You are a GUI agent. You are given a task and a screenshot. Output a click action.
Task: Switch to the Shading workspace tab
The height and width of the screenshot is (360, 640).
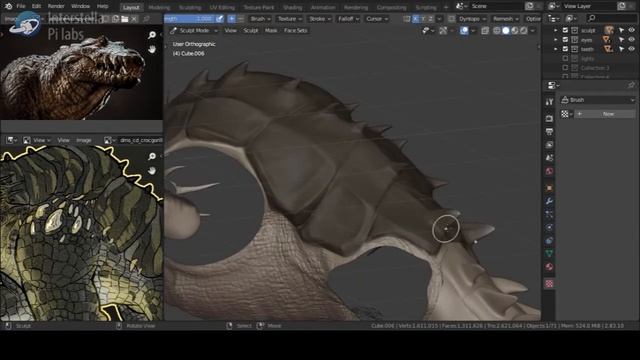click(x=292, y=7)
